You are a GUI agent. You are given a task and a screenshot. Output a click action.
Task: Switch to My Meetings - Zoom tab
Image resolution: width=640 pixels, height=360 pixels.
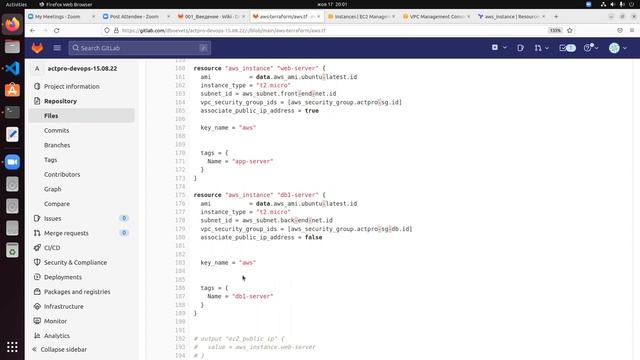coord(61,17)
